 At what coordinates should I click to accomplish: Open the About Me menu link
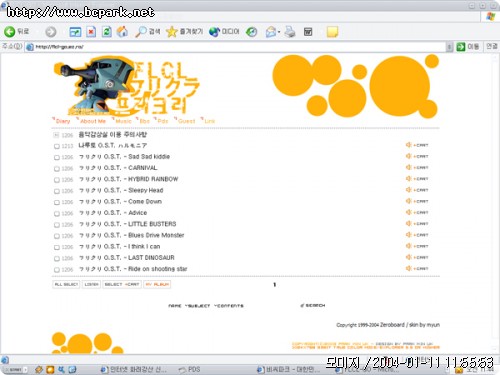93,121
